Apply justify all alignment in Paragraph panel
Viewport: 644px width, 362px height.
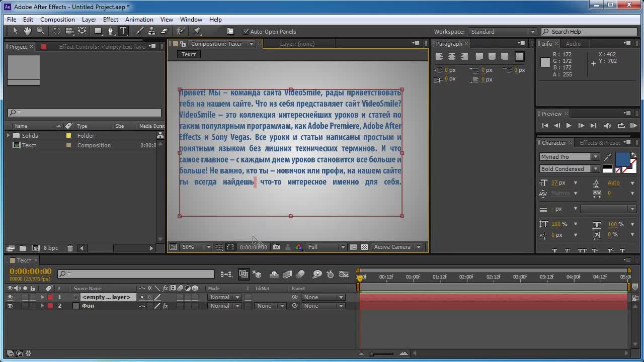tap(520, 57)
